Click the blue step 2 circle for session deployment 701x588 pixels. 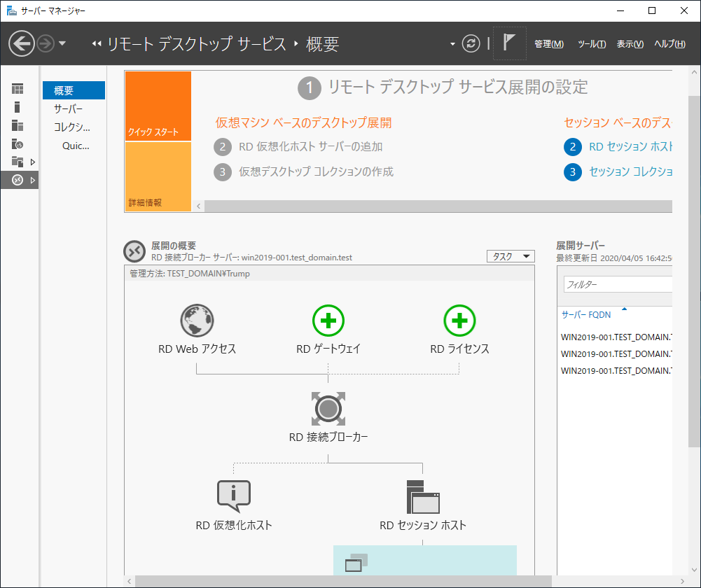[x=573, y=147]
